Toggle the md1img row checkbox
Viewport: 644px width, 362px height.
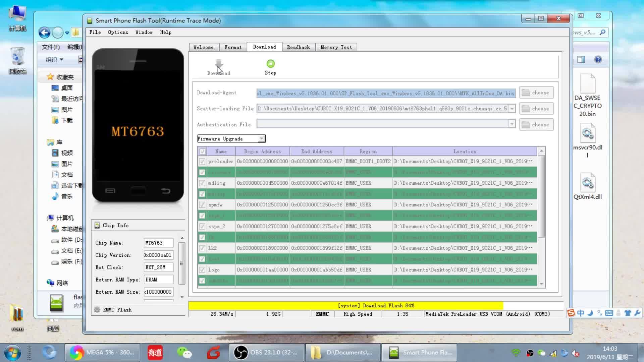[x=202, y=183]
